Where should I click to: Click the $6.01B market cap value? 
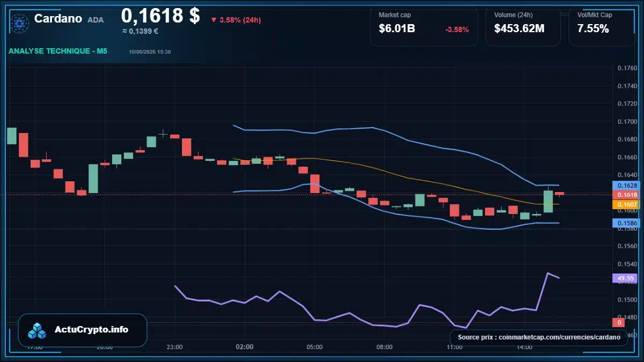coord(397,28)
